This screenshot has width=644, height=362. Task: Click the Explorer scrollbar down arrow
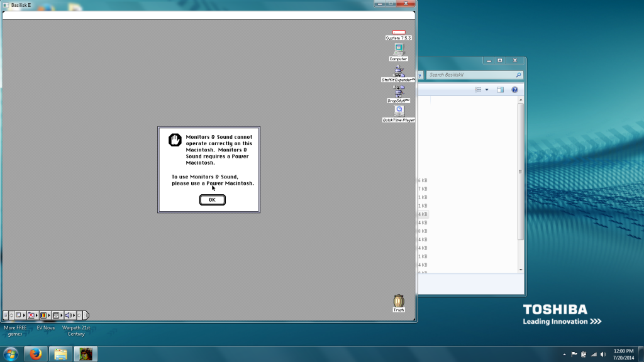[x=521, y=270]
